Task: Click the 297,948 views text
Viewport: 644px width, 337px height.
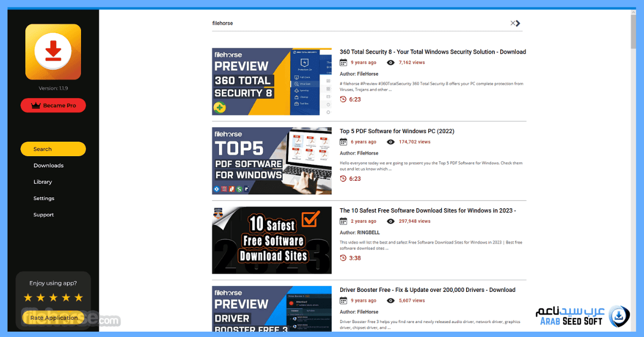Action: tap(414, 222)
